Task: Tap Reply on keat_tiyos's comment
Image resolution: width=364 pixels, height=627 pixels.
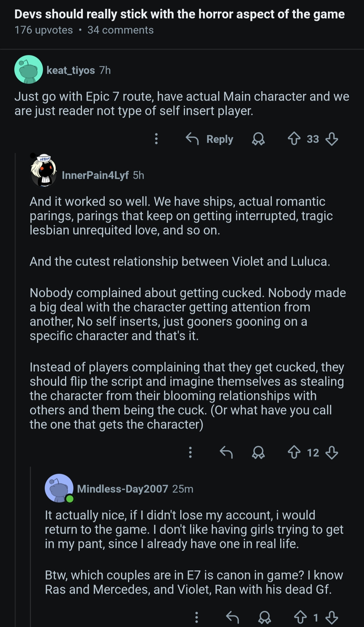Action: click(x=209, y=139)
